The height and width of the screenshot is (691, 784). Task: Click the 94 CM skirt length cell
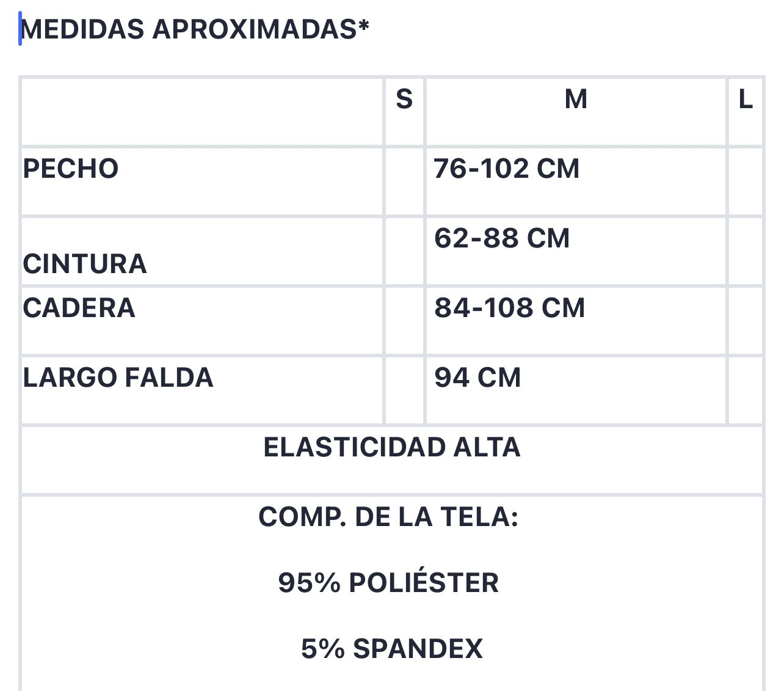(576, 390)
